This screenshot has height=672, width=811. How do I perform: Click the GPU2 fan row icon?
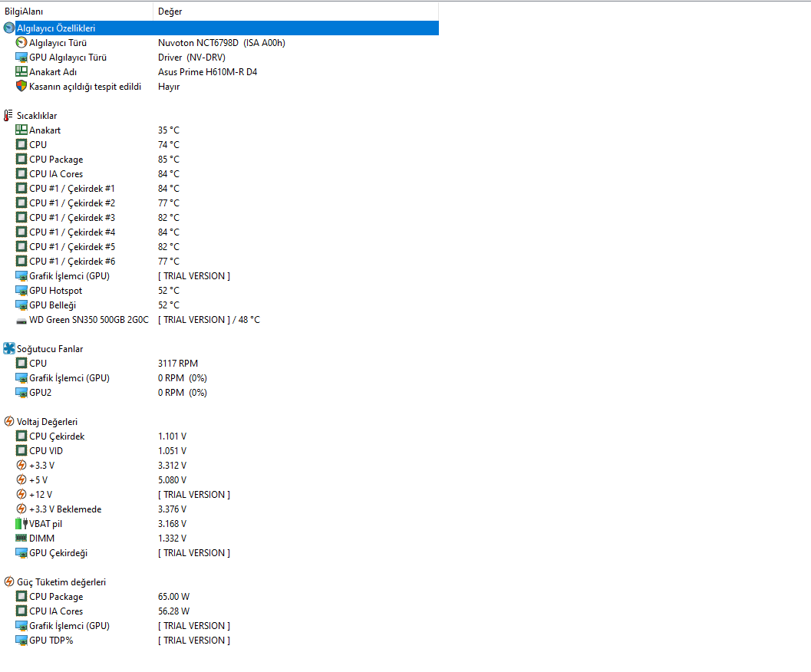(x=21, y=392)
